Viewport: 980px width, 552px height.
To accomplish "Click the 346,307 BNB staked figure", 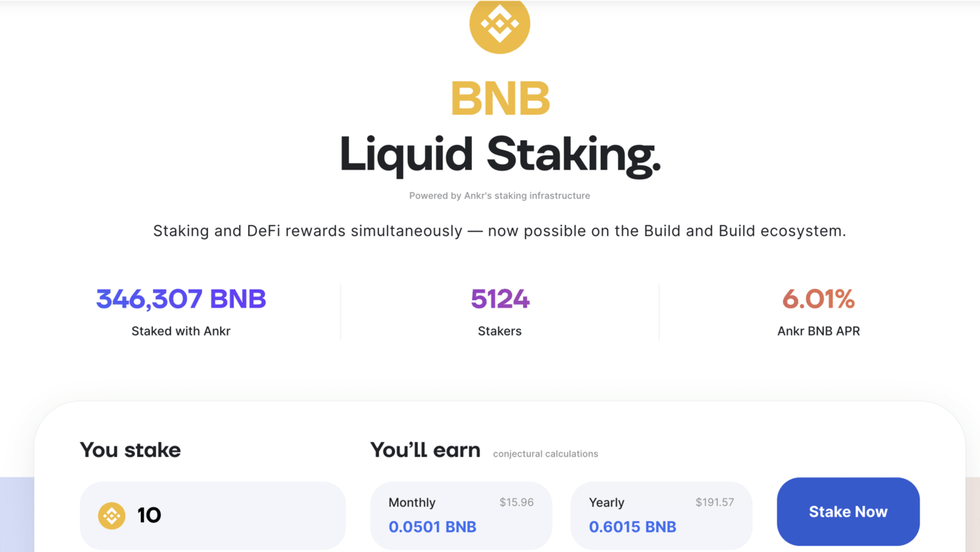I will [x=181, y=299].
